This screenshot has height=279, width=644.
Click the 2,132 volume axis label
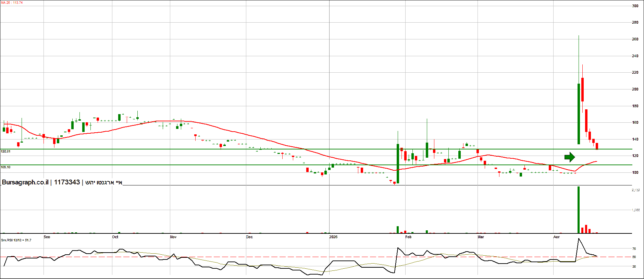pos(635,190)
